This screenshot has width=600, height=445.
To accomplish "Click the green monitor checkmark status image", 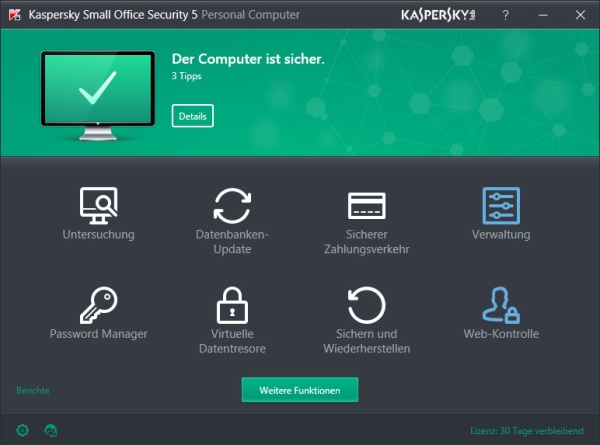I will [98, 96].
